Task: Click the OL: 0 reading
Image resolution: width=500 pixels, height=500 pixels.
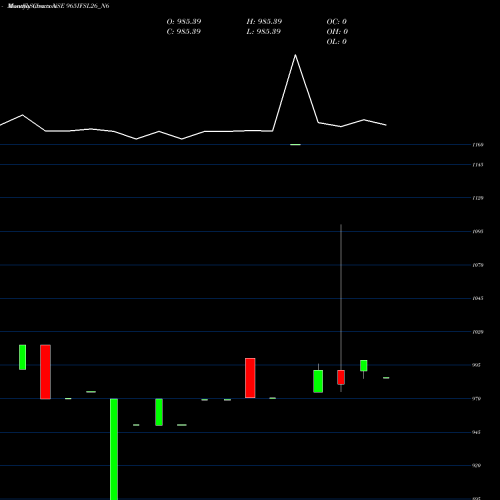Action: [337, 42]
